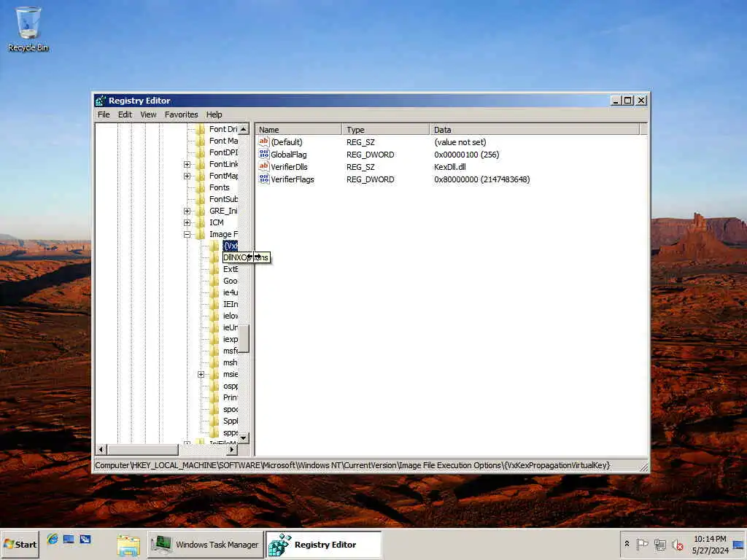Click the KexDll.dll data cell
This screenshot has height=560, width=747.
click(449, 167)
